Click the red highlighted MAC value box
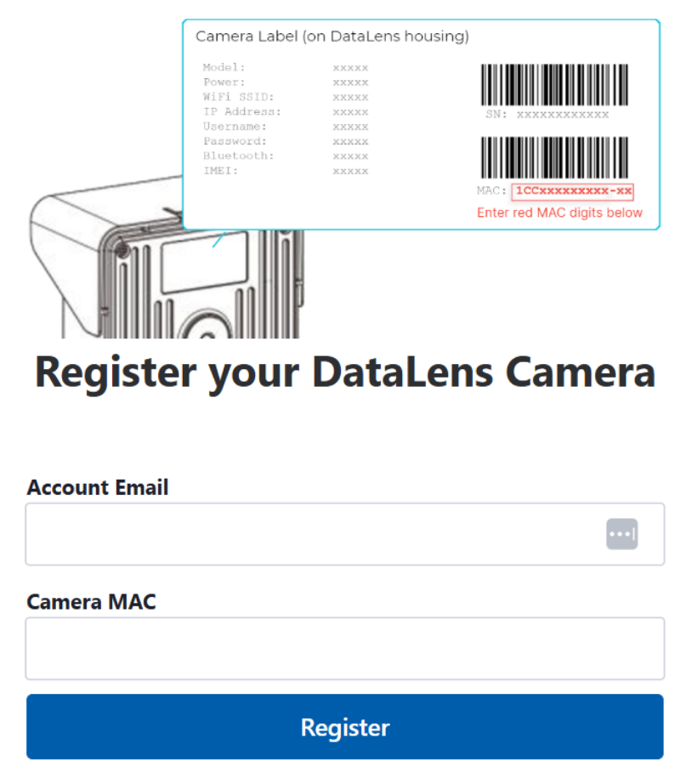Image resolution: width=698 pixels, height=784 pixels. coord(572,192)
